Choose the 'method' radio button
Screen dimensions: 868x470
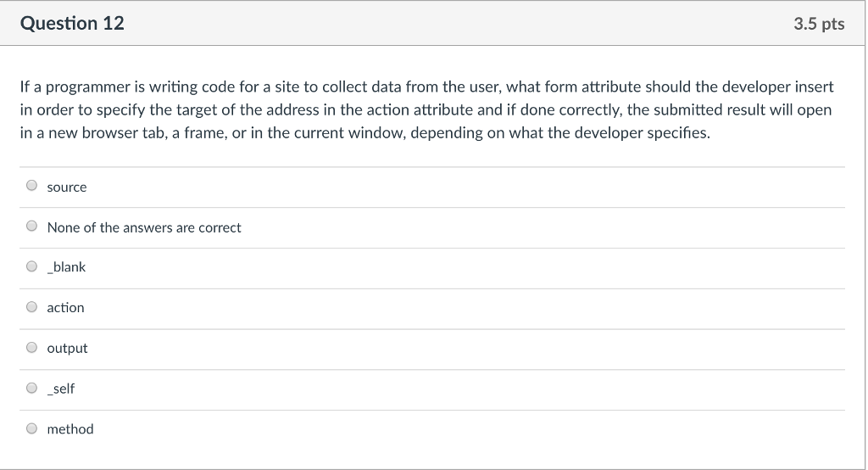click(32, 428)
